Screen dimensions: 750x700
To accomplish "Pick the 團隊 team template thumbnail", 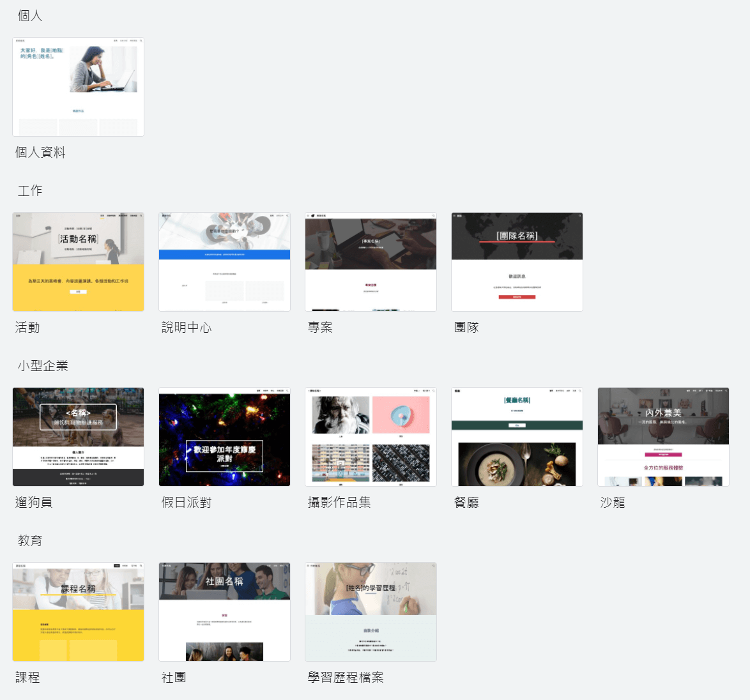I will coord(517,262).
